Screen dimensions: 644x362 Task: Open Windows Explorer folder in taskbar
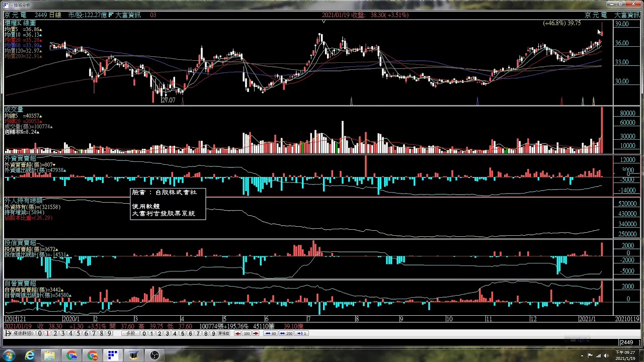tap(50, 355)
